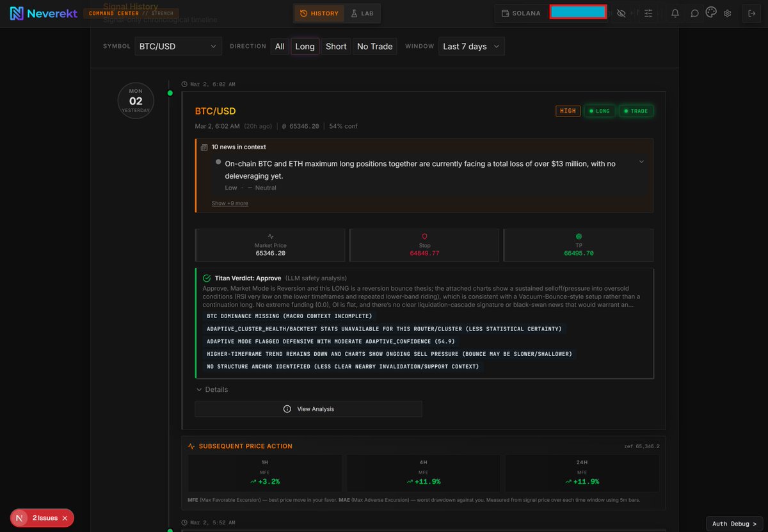768x532 pixels.
Task: Click the 24H MFE +11.9% card
Action: (582, 472)
